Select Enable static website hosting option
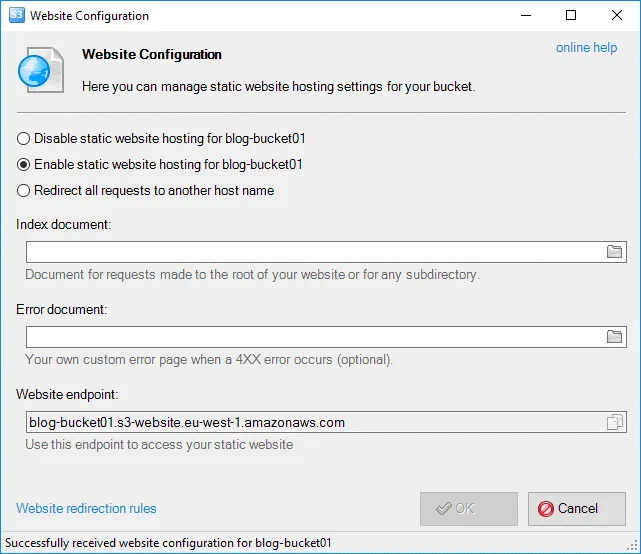This screenshot has width=641, height=554. point(24,165)
